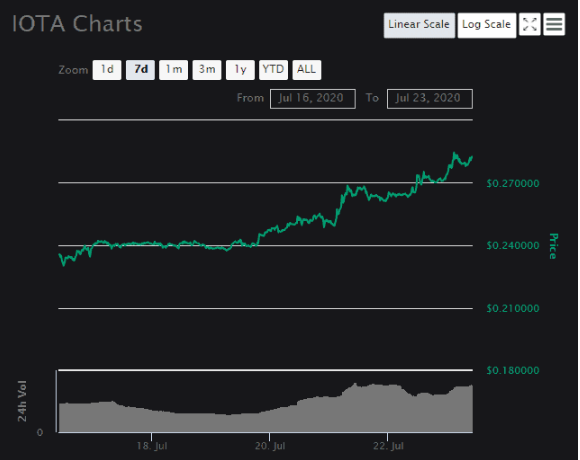Viewport: 580px width, 460px height.
Task: Click the IOTA Charts heading
Action: click(77, 24)
